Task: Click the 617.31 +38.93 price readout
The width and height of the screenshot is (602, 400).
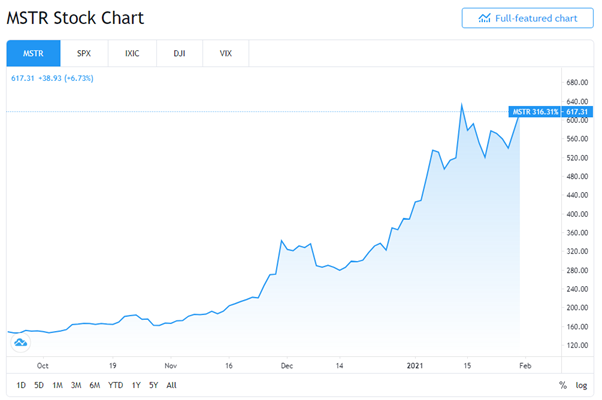Action: [52, 78]
